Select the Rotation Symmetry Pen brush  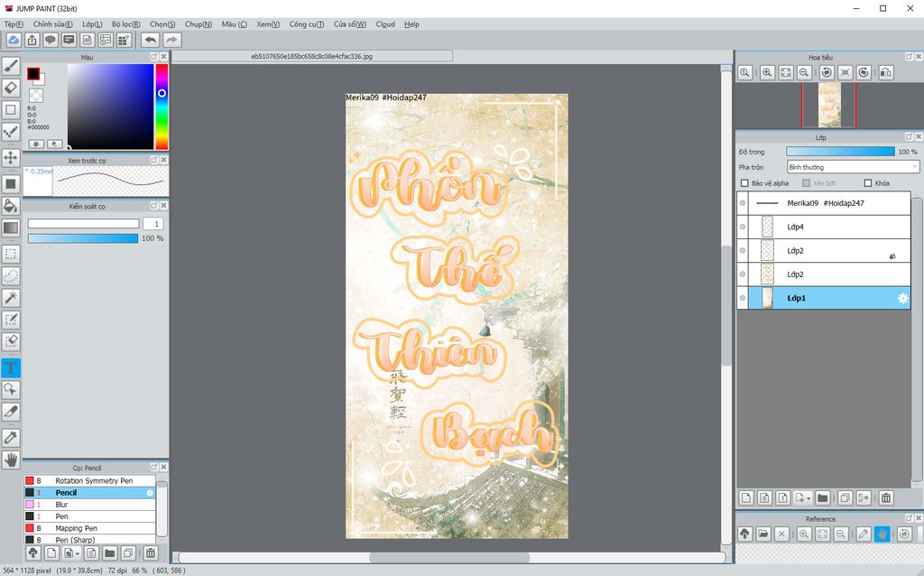click(x=89, y=481)
